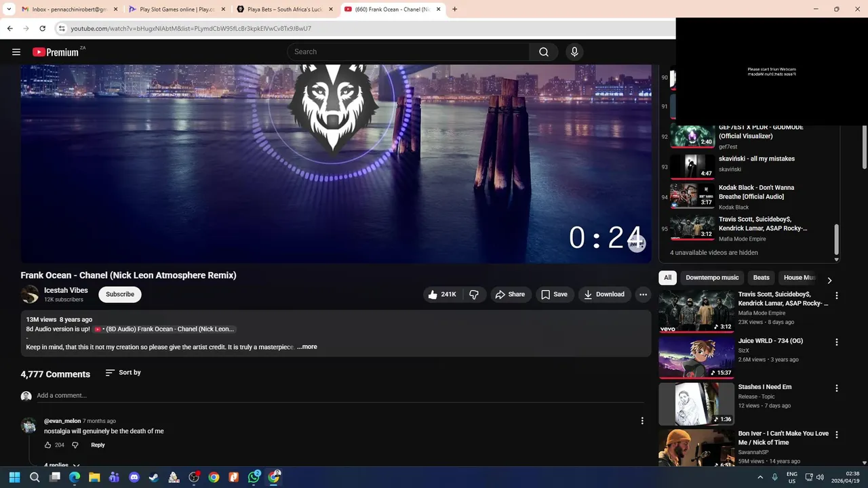Open Icestah Vibes channel avatar
This screenshot has width=868, height=488.
pyautogui.click(x=30, y=294)
